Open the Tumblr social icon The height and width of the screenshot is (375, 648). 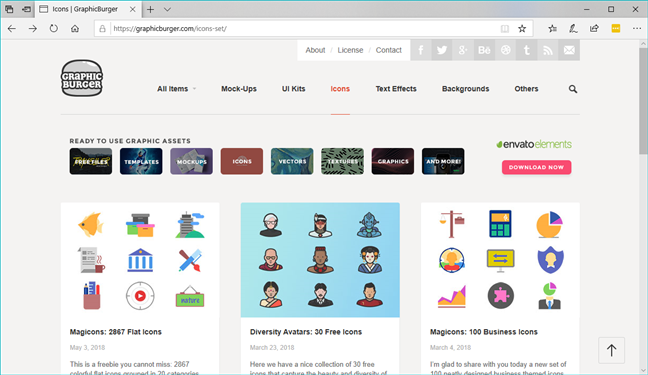[526, 50]
